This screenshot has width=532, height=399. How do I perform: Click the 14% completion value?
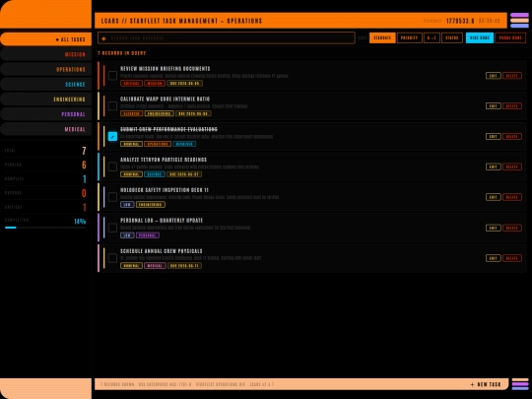(x=80, y=222)
